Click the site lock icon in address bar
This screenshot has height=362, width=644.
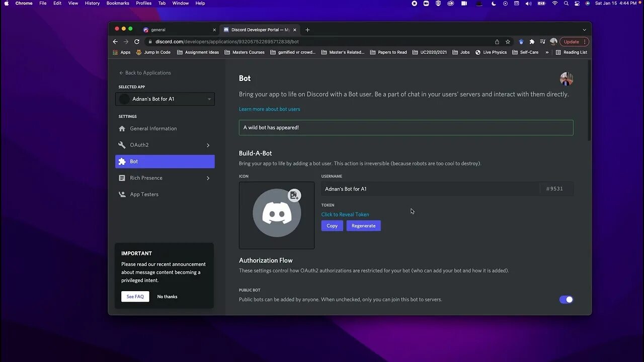(149, 42)
